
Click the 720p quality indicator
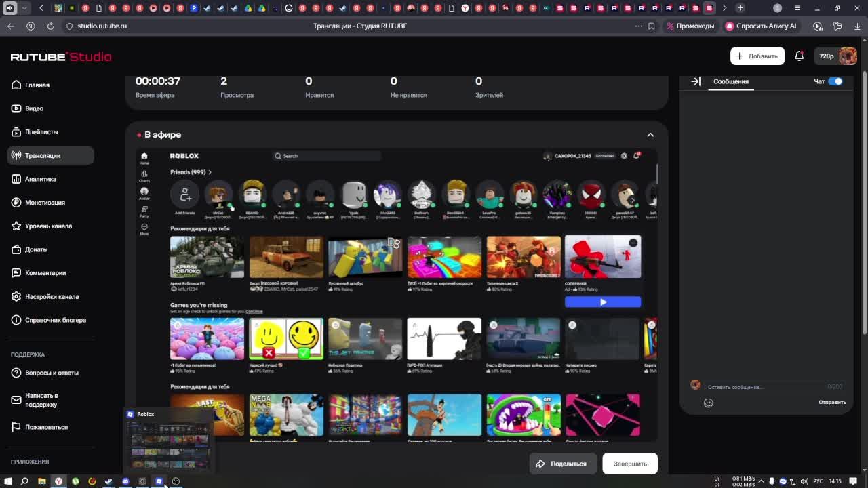click(826, 56)
